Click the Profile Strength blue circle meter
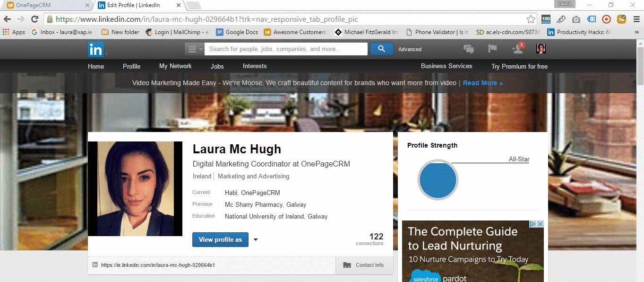 click(x=438, y=180)
